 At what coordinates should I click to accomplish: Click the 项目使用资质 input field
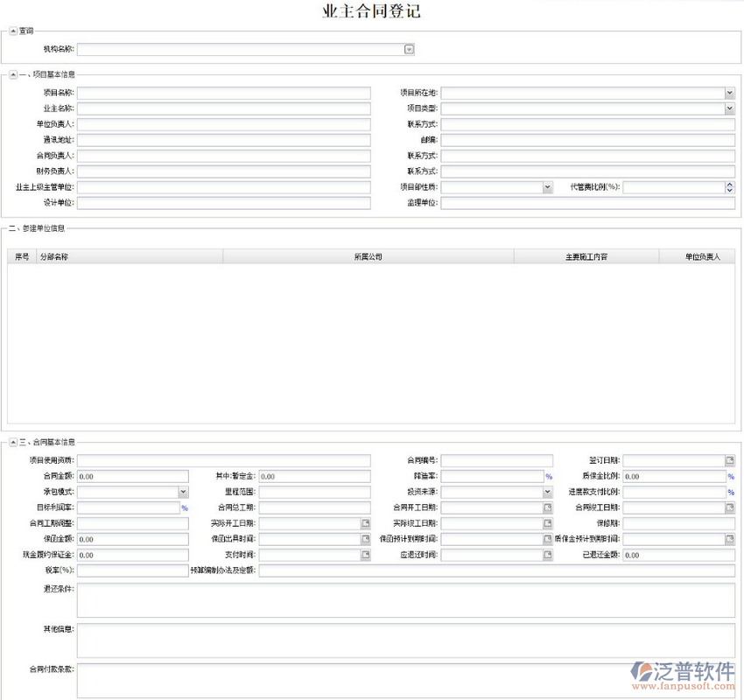pos(224,460)
